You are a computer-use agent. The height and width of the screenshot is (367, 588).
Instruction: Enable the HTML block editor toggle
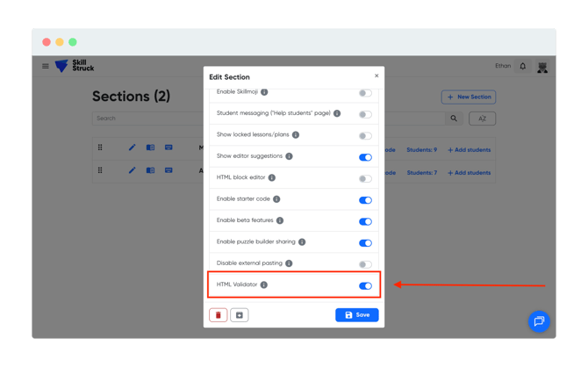coord(365,178)
